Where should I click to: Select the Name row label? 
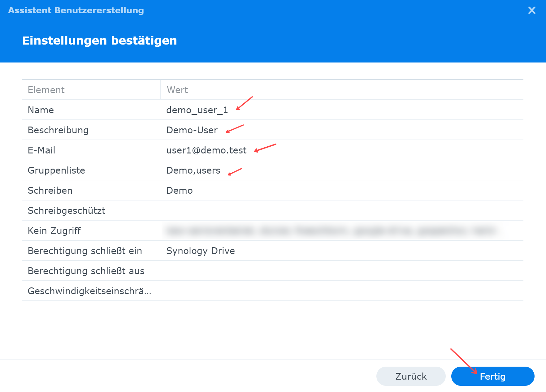coord(41,110)
